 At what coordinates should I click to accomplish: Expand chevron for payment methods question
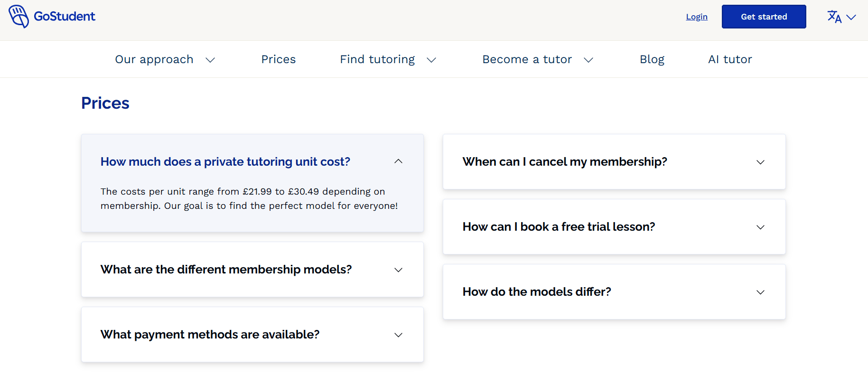(x=398, y=335)
